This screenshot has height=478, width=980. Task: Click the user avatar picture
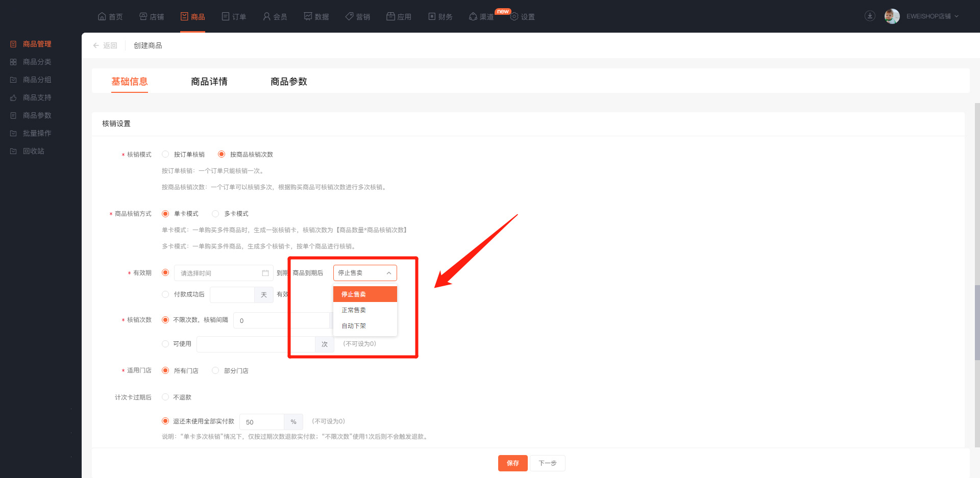892,16
